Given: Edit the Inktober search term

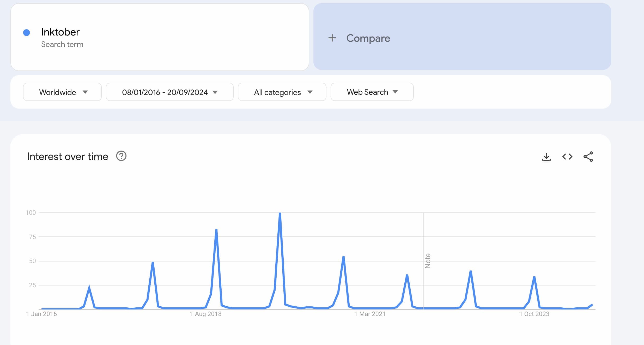Looking at the screenshot, I should pos(160,37).
